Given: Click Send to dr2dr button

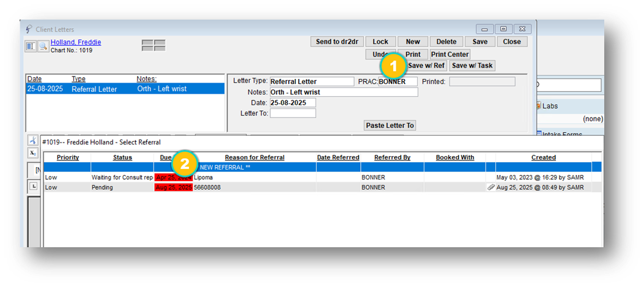Looking at the screenshot, I should (x=338, y=42).
